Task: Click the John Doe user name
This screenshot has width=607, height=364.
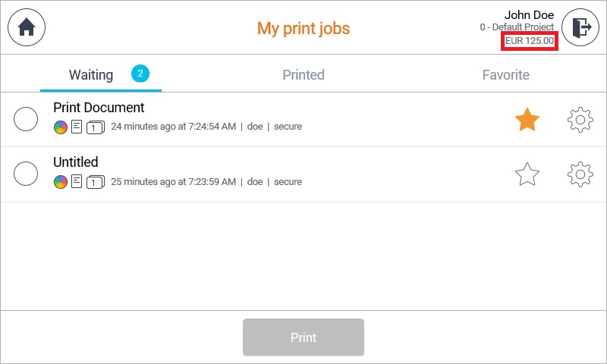Action: click(529, 15)
